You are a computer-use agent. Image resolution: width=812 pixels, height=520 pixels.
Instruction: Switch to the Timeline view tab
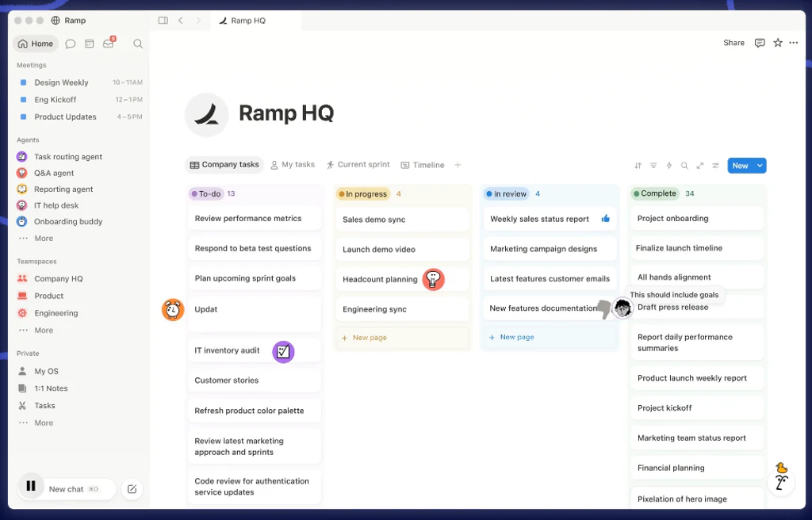[423, 165]
